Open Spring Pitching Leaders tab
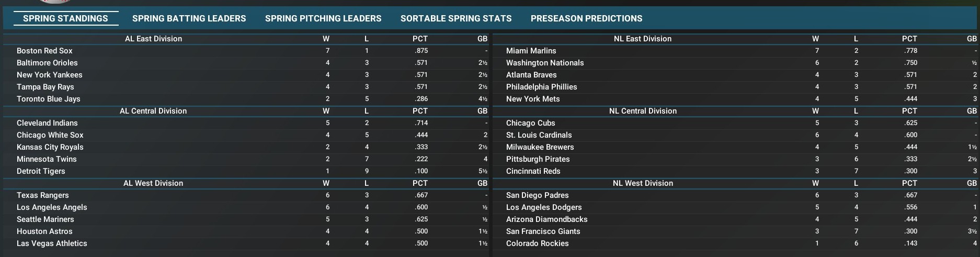Viewport: 980px width, 257px height. pos(323,18)
